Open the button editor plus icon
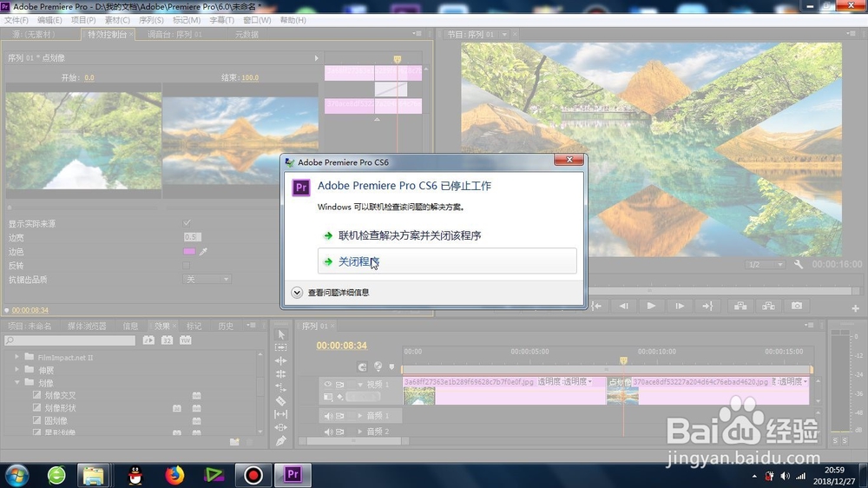Image resolution: width=868 pixels, height=488 pixels. tap(855, 308)
